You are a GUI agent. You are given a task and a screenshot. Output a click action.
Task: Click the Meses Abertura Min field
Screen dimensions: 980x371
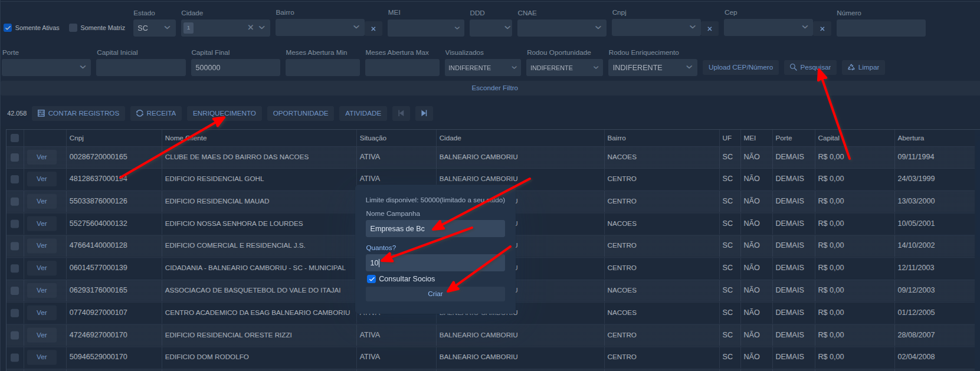click(323, 67)
